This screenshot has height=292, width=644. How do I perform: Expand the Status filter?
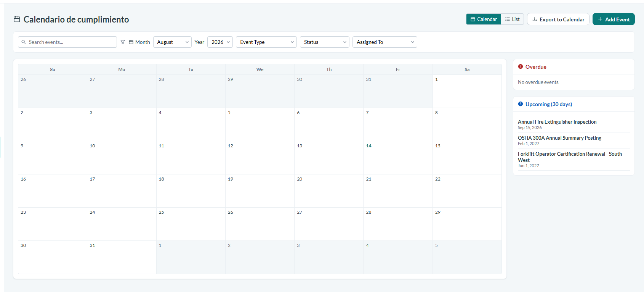[x=325, y=42]
